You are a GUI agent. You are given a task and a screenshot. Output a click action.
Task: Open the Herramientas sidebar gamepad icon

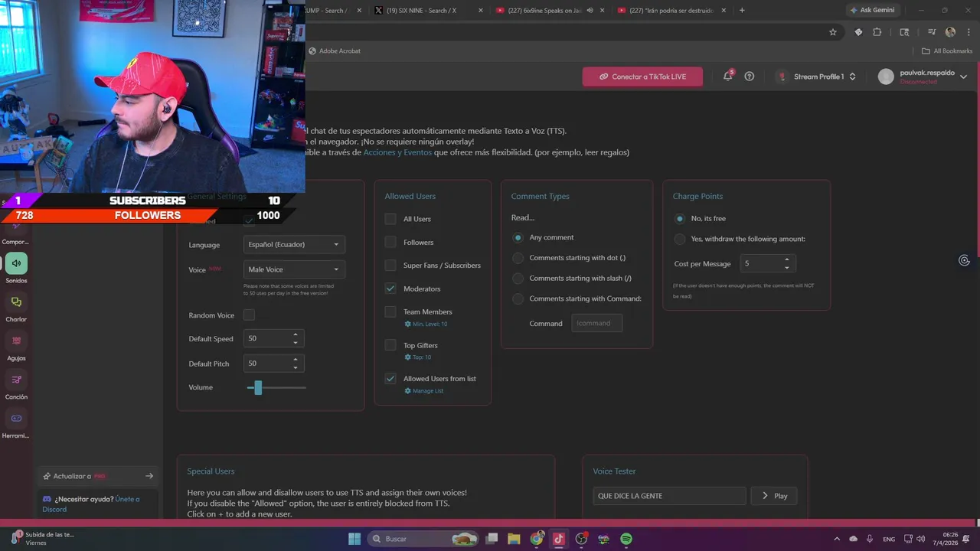16,419
